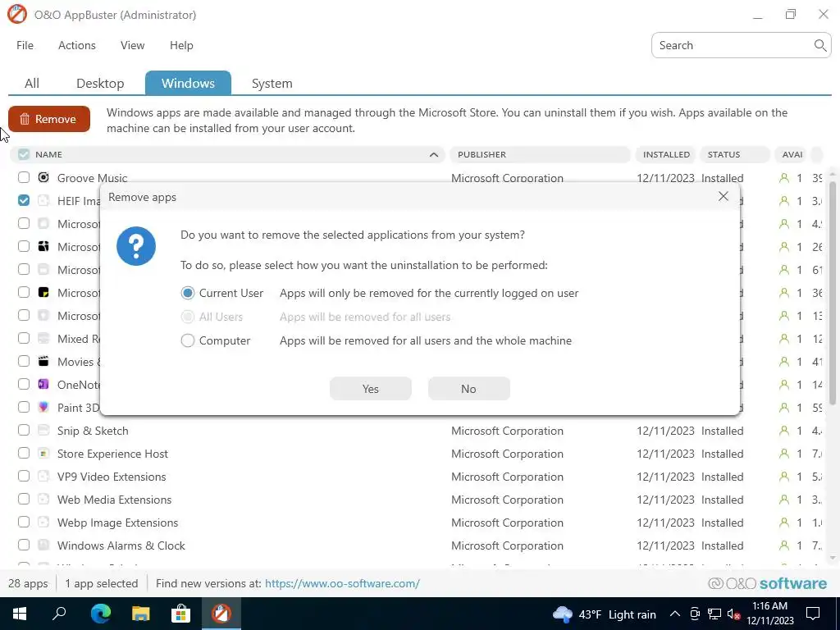Image resolution: width=840 pixels, height=630 pixels.
Task: Switch to the Desktop tab
Action: point(100,83)
